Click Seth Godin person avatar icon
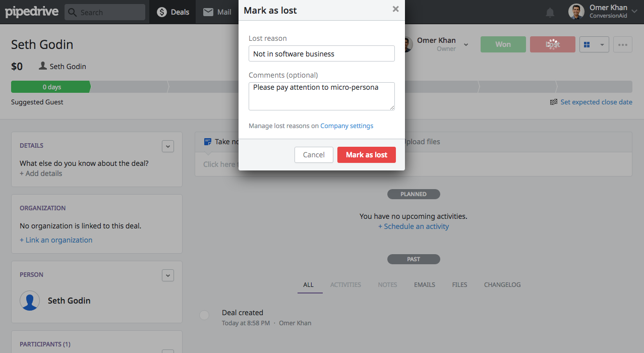 point(30,301)
